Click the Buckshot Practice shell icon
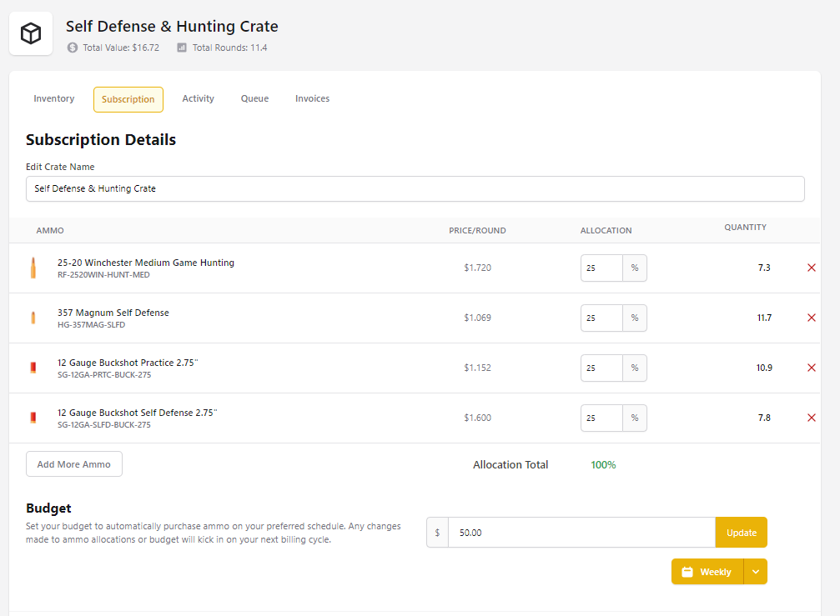 [33, 368]
